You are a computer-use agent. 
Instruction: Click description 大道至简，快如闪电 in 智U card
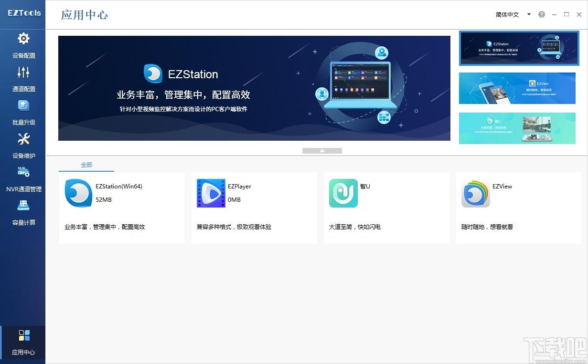[x=355, y=227]
